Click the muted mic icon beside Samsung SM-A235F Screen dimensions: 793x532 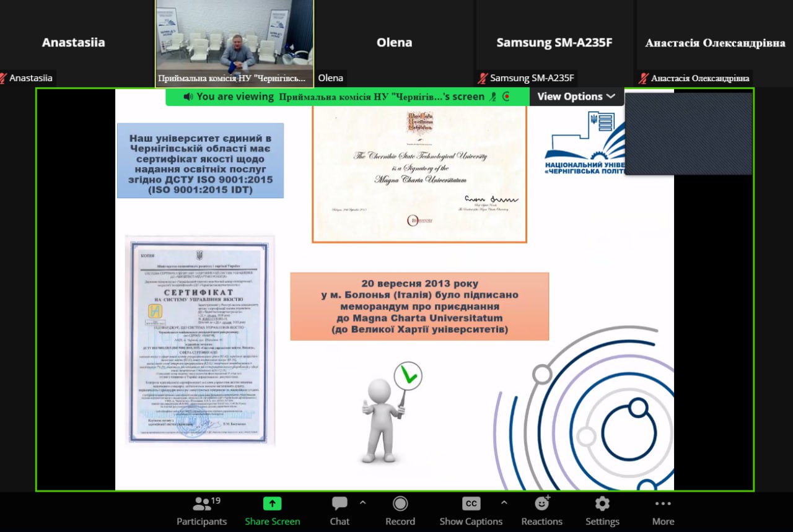(x=483, y=78)
